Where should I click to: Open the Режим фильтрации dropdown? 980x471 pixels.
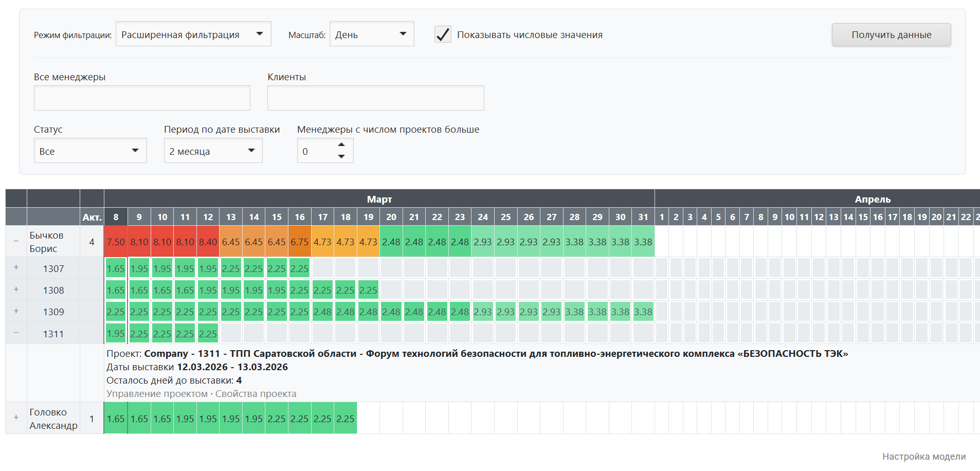[193, 33]
